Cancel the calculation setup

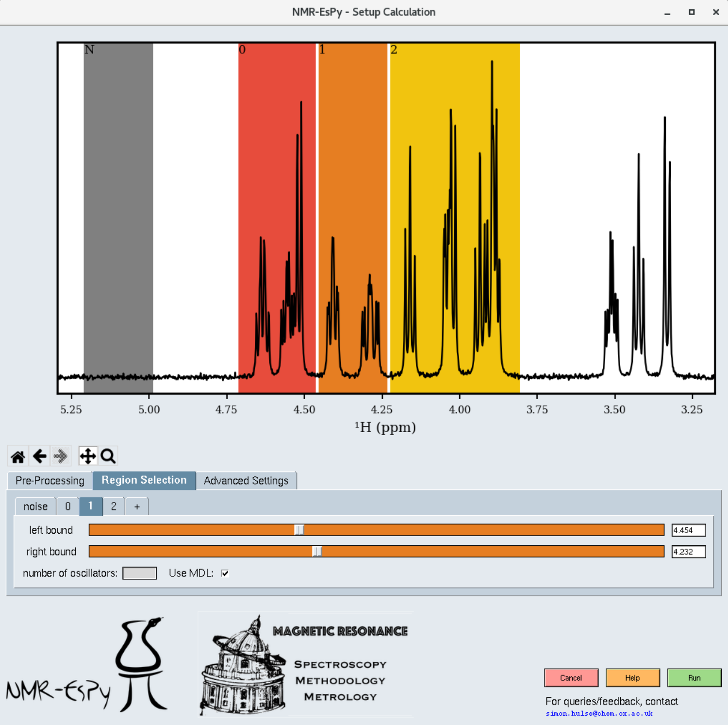[x=571, y=678]
